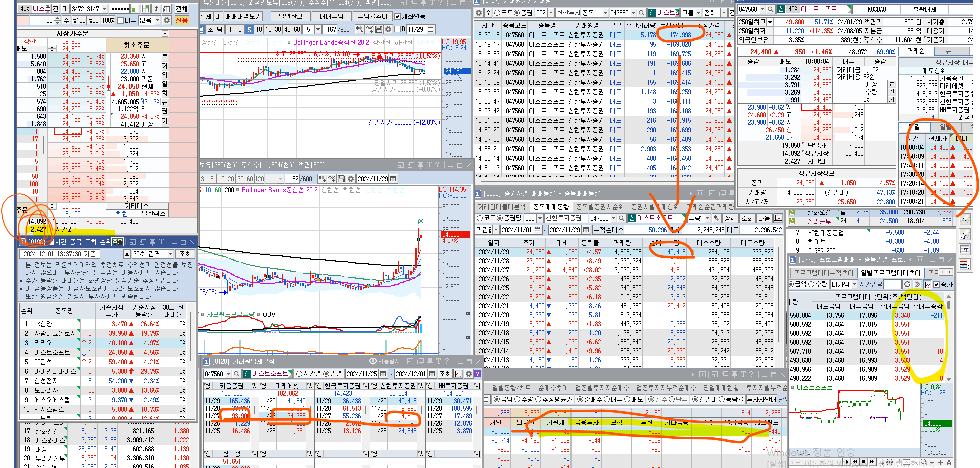Image resolution: width=980 pixels, height=468 pixels.
Task: Expand the interval value dropdown showing 5
Action: tap(317, 29)
